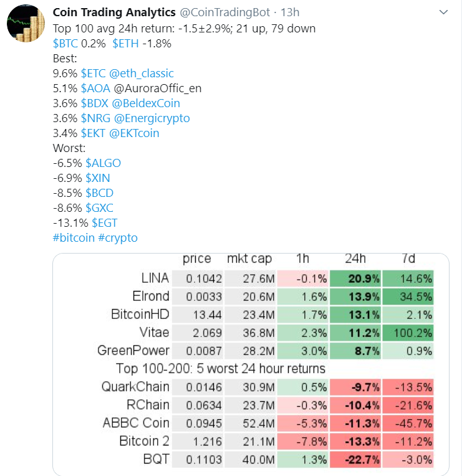Click the $ALGO cashtag
Viewport: 462px width, 476px height.
pos(103,163)
